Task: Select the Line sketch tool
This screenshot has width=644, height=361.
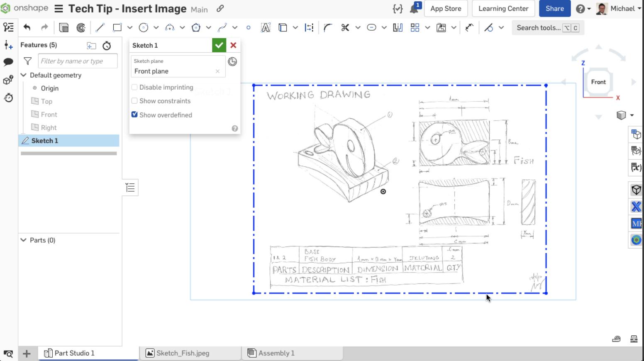Action: (99, 27)
